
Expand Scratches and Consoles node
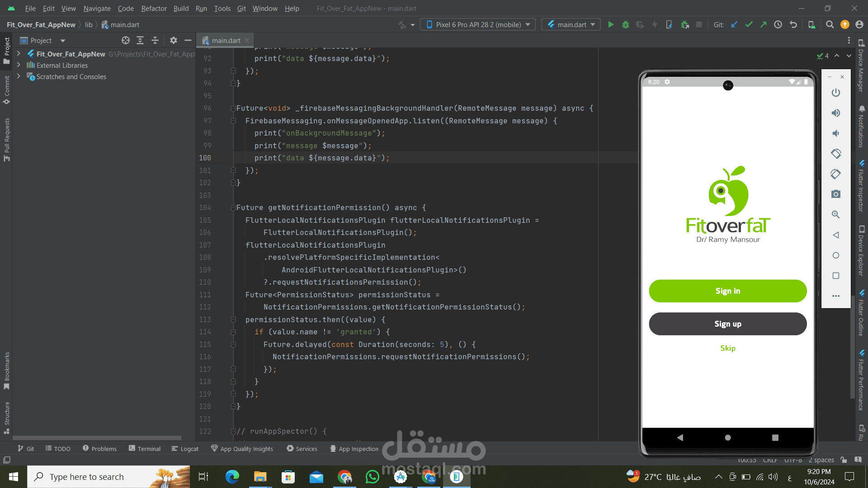point(19,76)
